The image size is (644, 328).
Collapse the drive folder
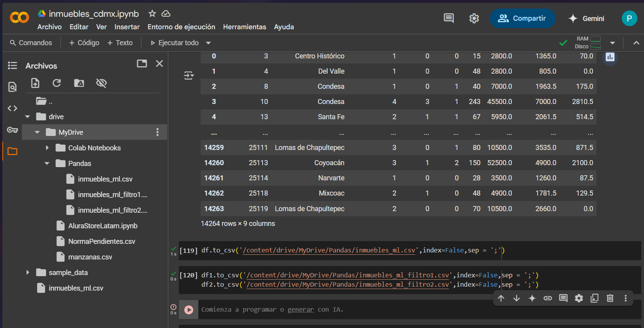28,116
